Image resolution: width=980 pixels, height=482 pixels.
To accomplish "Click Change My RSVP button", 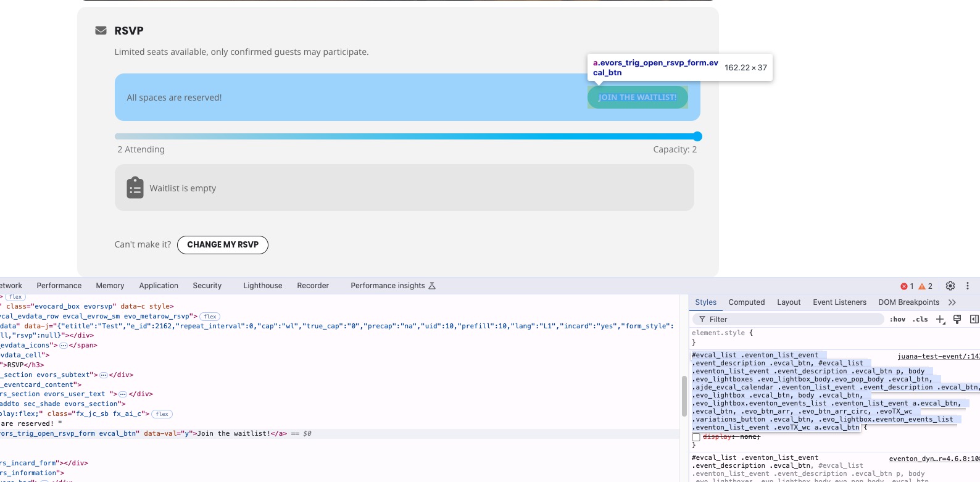I will click(x=223, y=245).
